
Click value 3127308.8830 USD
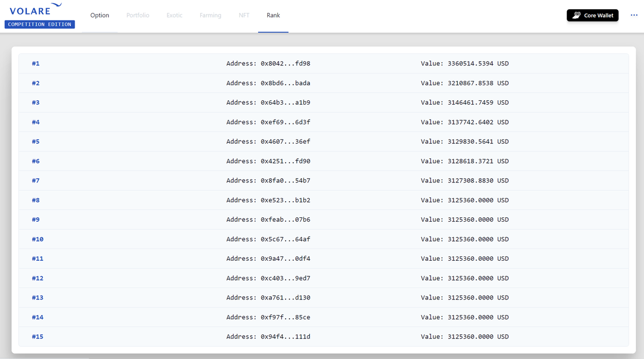478,180
